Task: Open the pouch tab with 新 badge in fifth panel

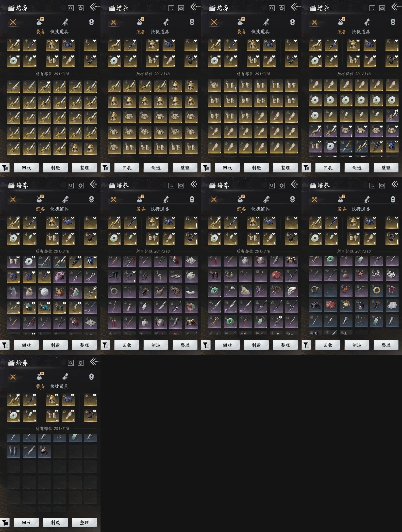Action: point(40,199)
